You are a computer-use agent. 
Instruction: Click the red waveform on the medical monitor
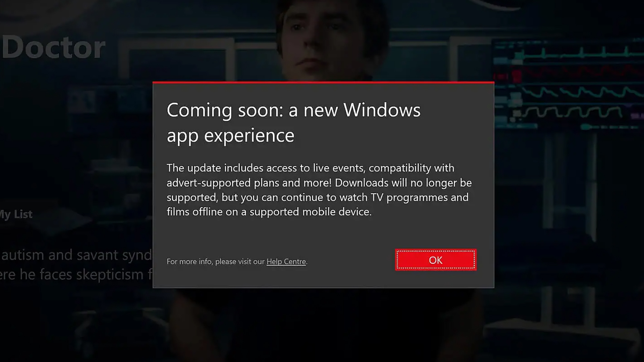point(580,72)
